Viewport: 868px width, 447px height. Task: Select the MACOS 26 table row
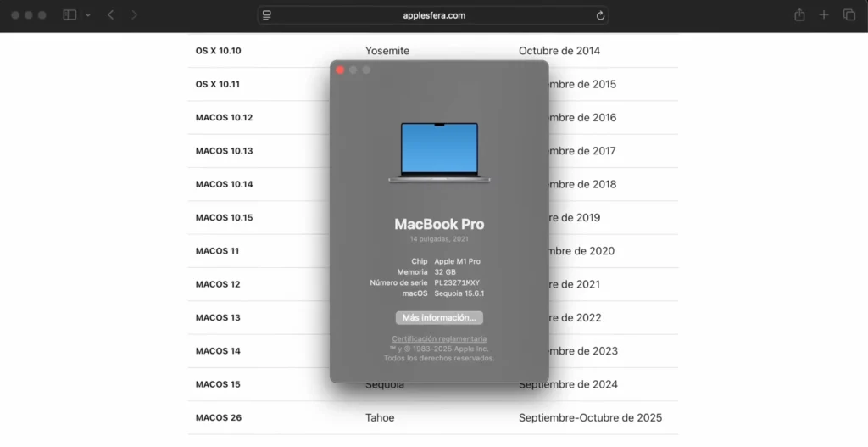tap(219, 417)
